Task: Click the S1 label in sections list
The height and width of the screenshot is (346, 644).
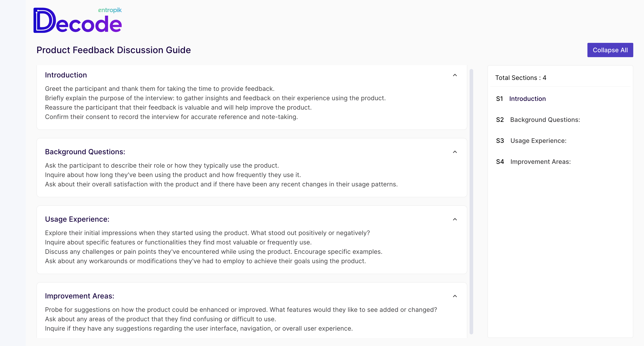Action: (499, 99)
